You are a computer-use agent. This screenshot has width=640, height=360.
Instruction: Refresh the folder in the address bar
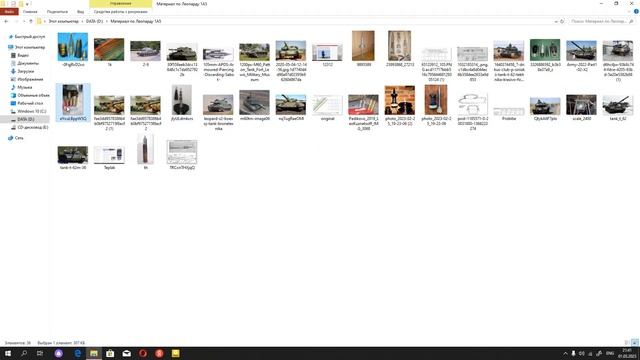tap(562, 21)
